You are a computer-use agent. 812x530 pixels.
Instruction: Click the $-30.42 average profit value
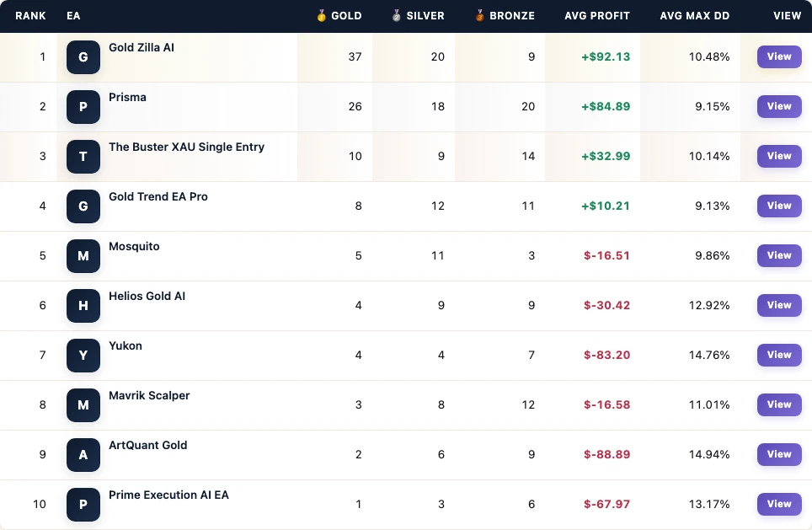607,306
